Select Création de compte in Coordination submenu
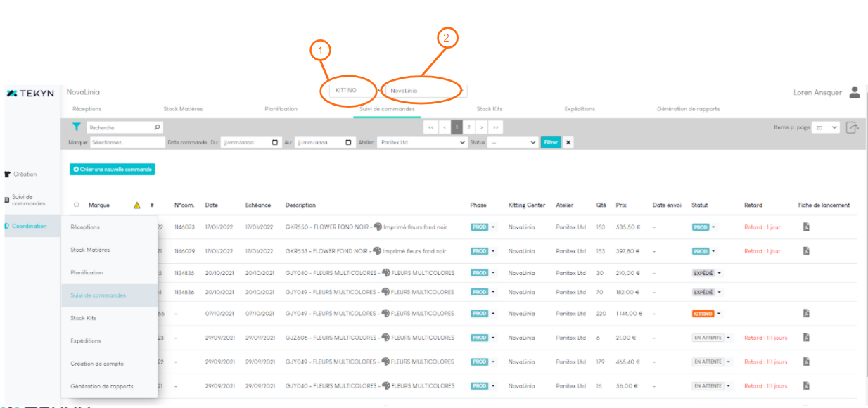This screenshot has width=868, height=408. coord(97,364)
